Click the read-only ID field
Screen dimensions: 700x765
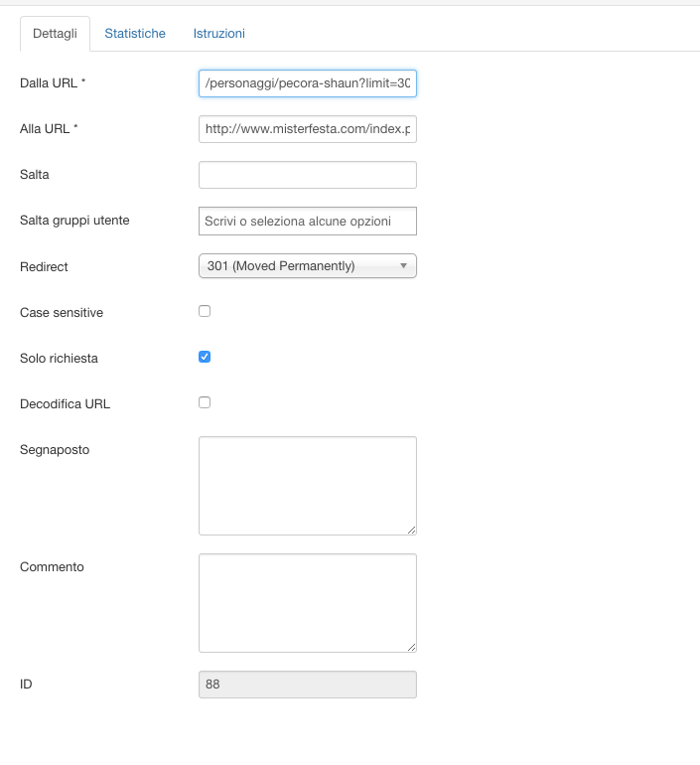[x=308, y=685]
